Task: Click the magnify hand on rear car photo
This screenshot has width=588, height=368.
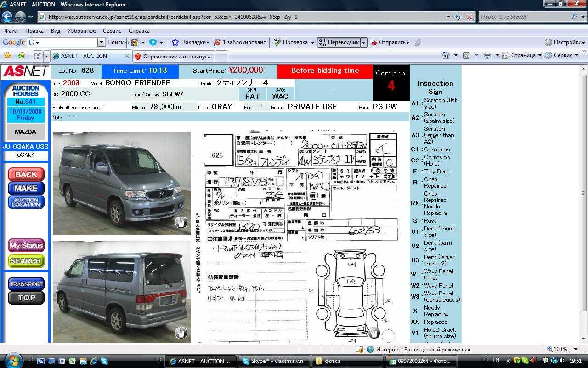Action: point(181,333)
